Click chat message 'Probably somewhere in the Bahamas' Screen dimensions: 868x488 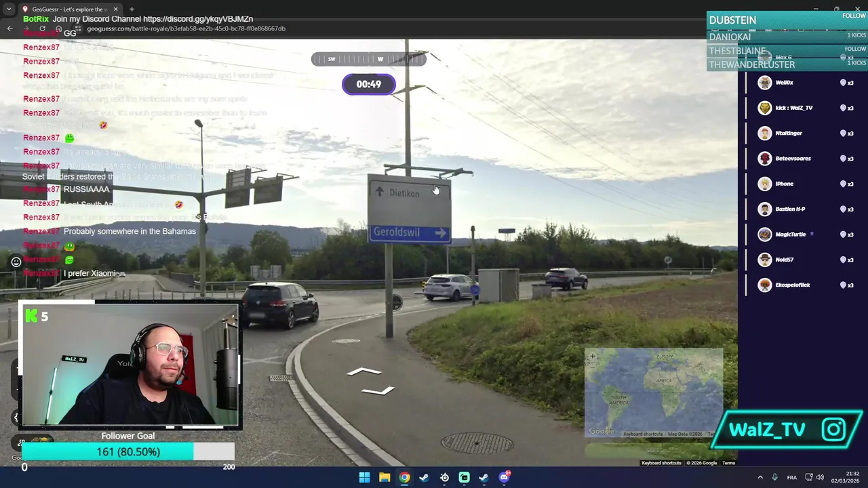tap(130, 231)
